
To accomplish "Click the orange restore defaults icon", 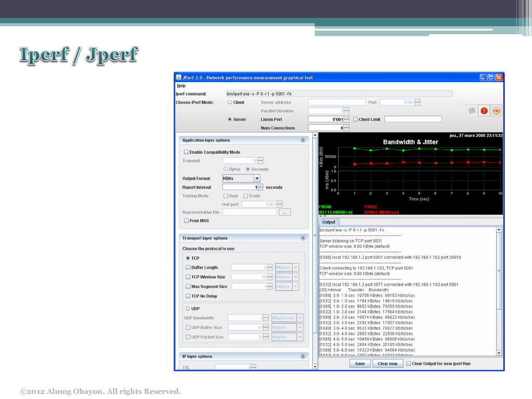I will pos(496,111).
